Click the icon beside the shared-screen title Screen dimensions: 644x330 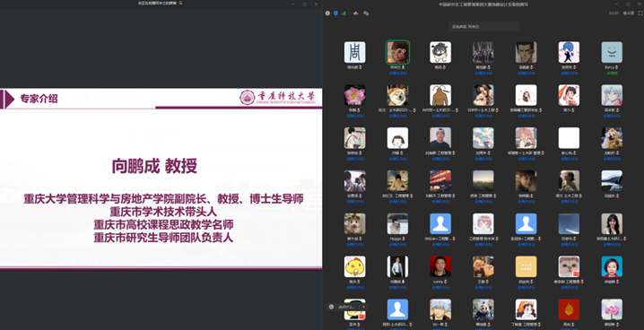180,4
